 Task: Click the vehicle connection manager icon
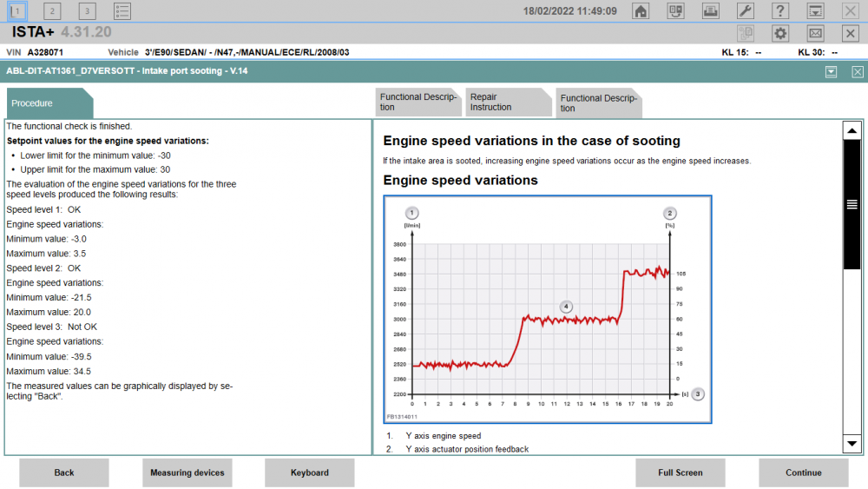tap(675, 11)
